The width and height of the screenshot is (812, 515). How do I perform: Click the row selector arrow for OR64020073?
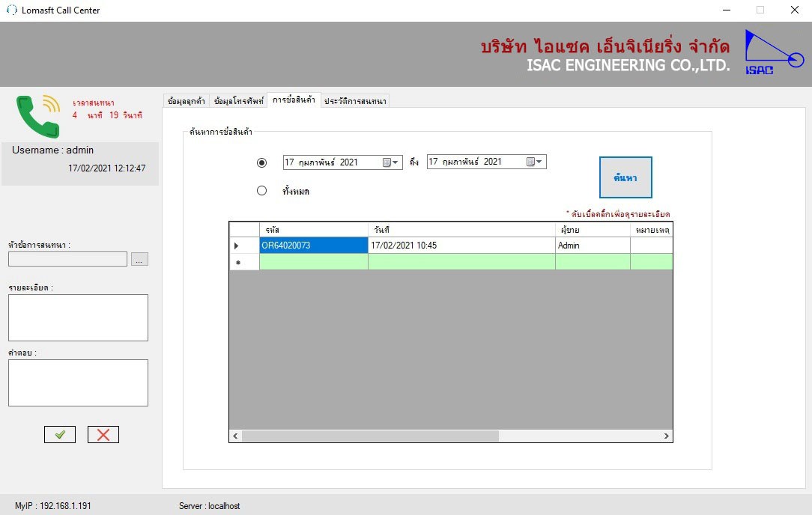tap(238, 246)
